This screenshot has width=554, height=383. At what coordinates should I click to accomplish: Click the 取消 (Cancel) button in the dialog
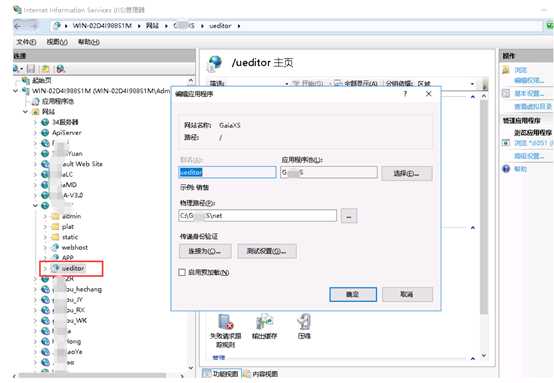coord(407,294)
